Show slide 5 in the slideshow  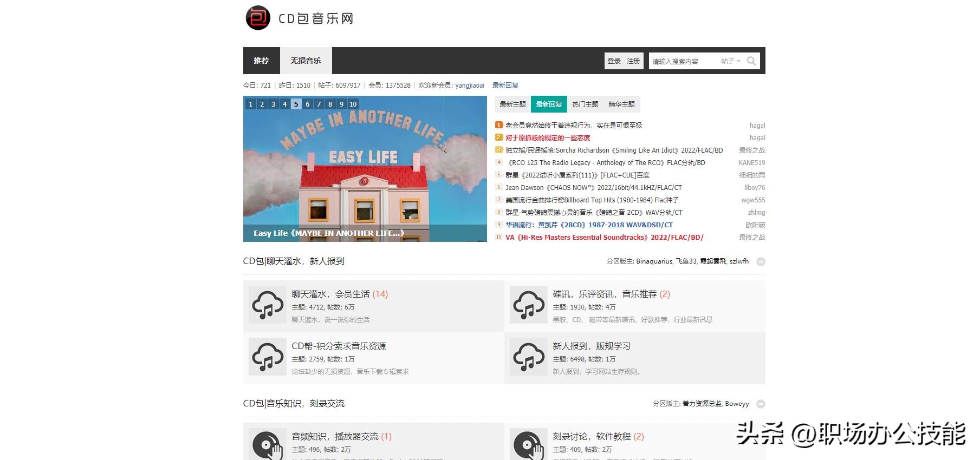point(296,104)
